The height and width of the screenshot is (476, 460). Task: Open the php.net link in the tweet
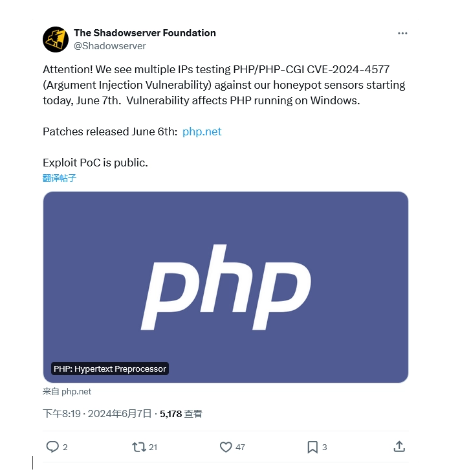pyautogui.click(x=202, y=131)
